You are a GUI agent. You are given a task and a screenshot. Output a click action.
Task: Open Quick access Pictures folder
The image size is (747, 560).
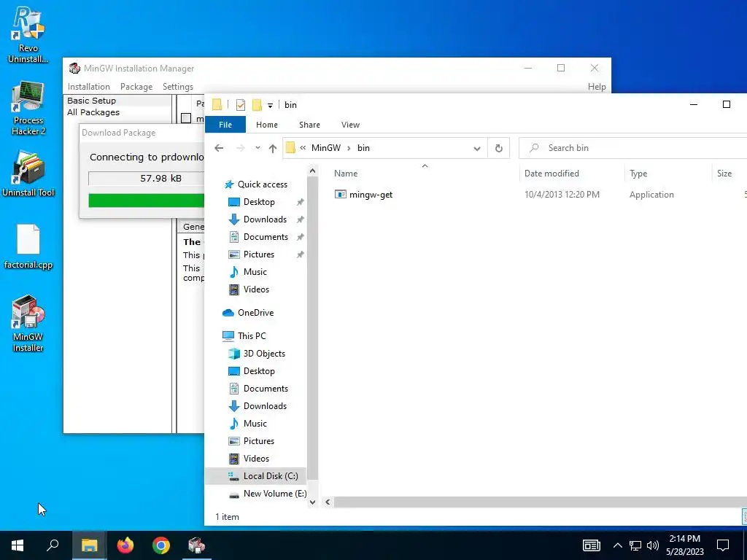(259, 254)
